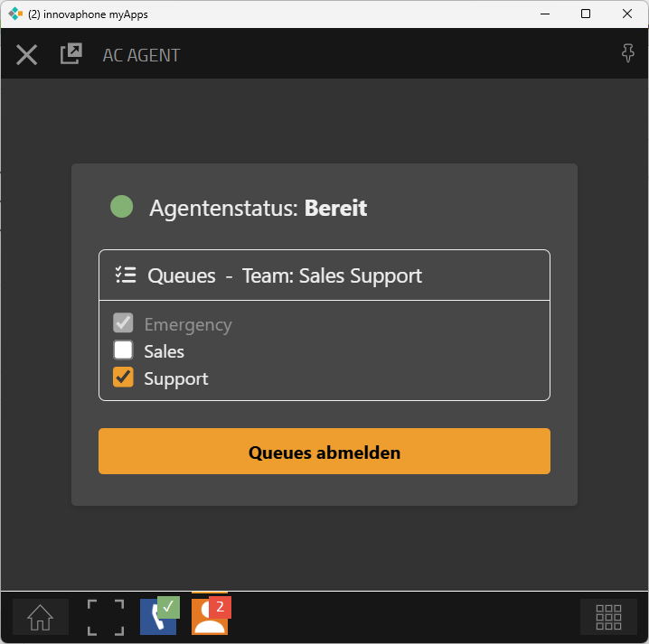Click the Queues Team Sales Support header

pos(284,275)
